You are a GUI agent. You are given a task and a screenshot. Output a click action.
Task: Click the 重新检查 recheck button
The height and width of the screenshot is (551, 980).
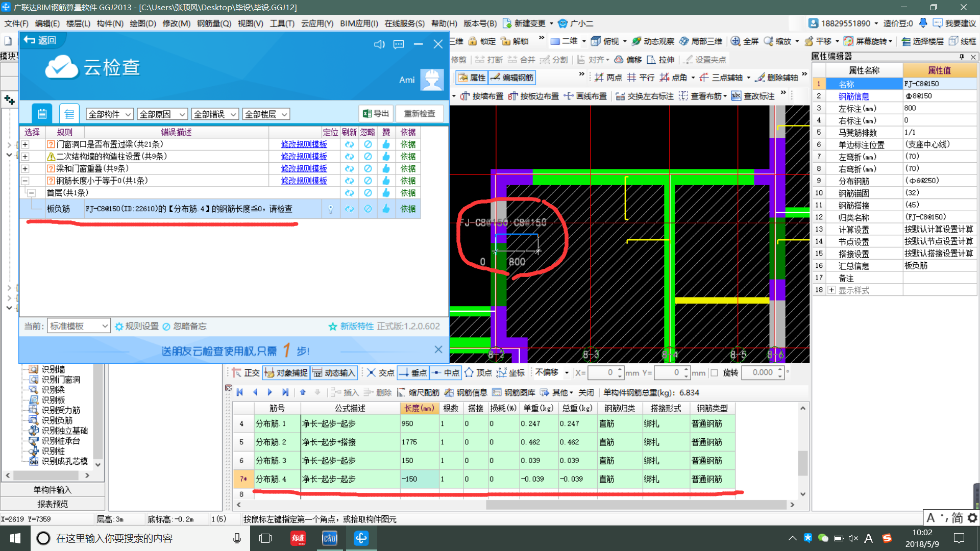420,114
